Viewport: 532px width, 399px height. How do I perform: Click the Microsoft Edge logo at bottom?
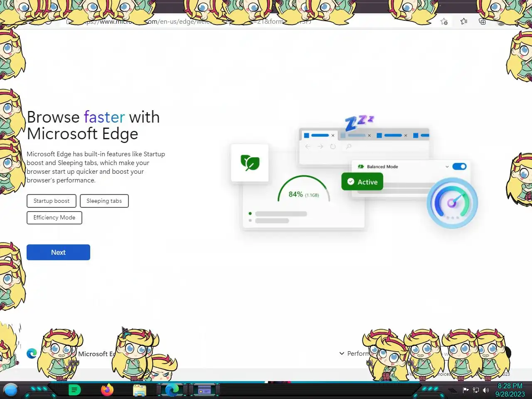click(x=32, y=353)
